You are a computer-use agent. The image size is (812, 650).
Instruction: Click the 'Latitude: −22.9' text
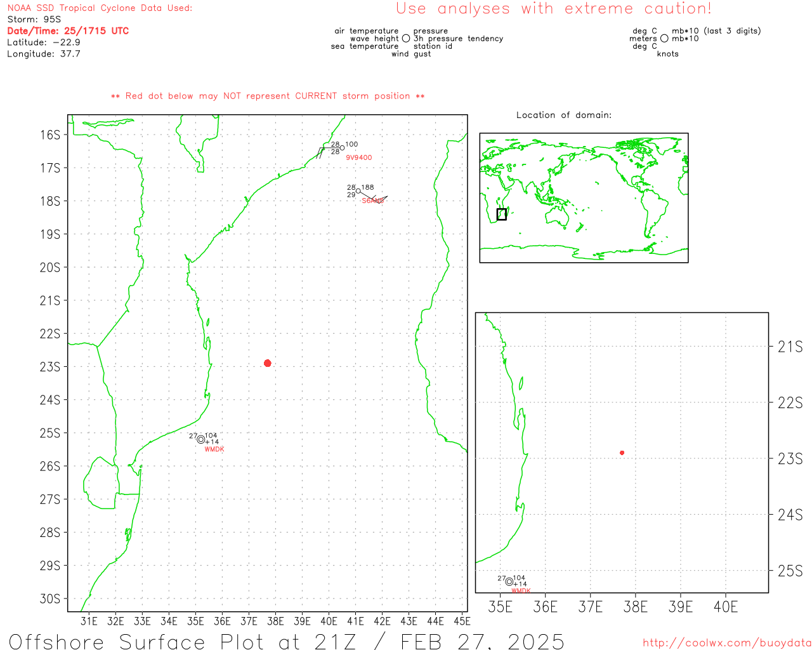[44, 43]
